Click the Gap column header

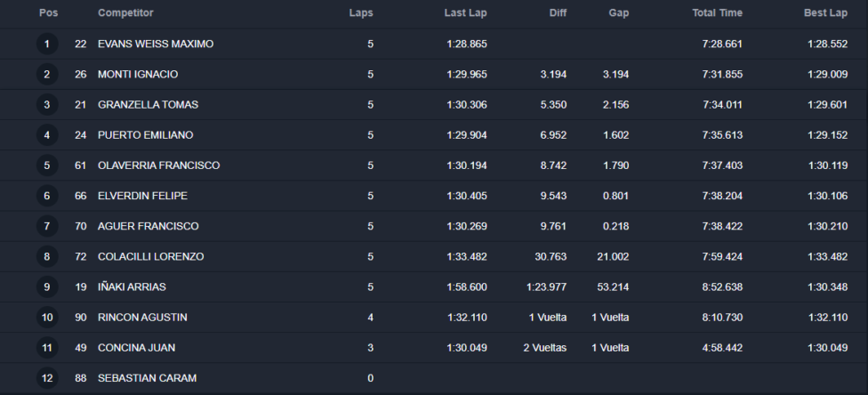pyautogui.click(x=619, y=12)
